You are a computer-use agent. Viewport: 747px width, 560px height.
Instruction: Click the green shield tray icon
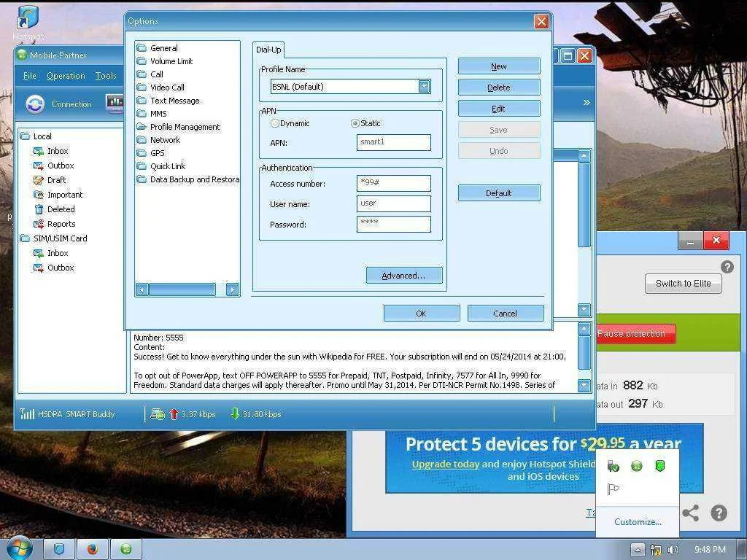tap(659, 466)
